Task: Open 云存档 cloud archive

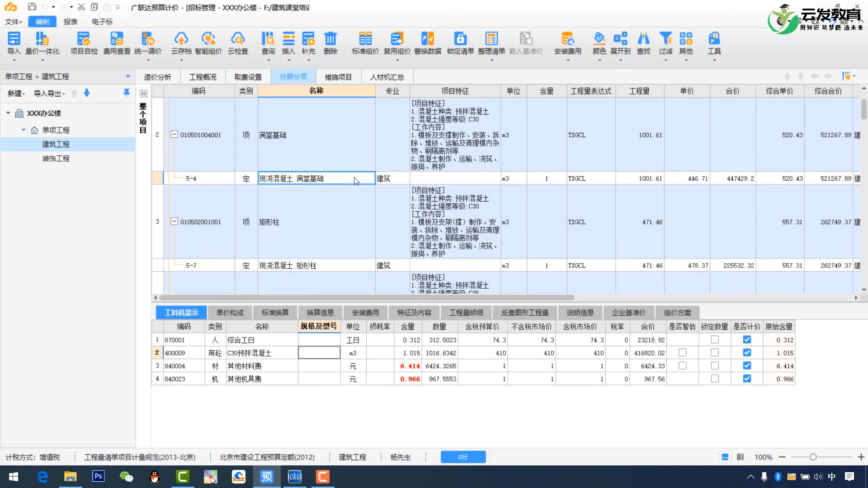Action: [181, 44]
